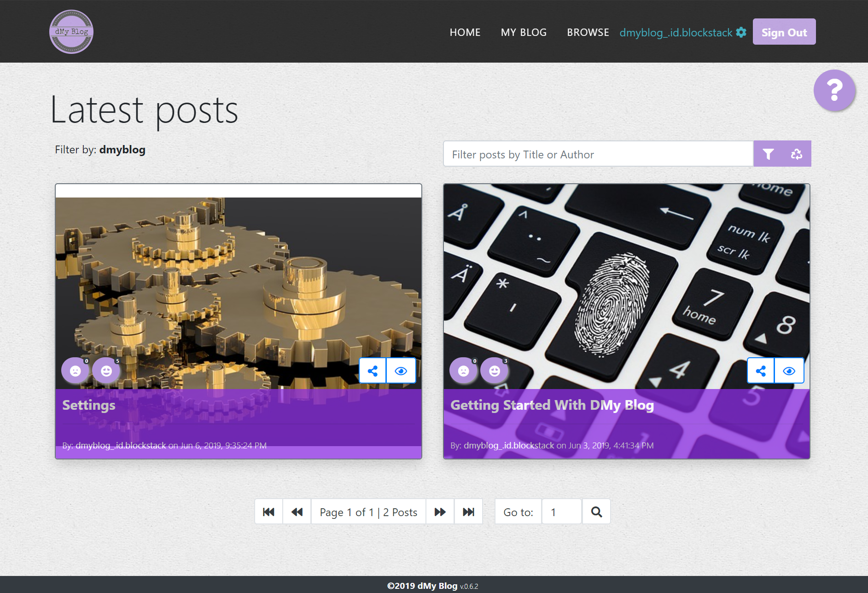Share the Getting Started With DMy Blog post
Viewport: 868px width, 593px height.
760,370
